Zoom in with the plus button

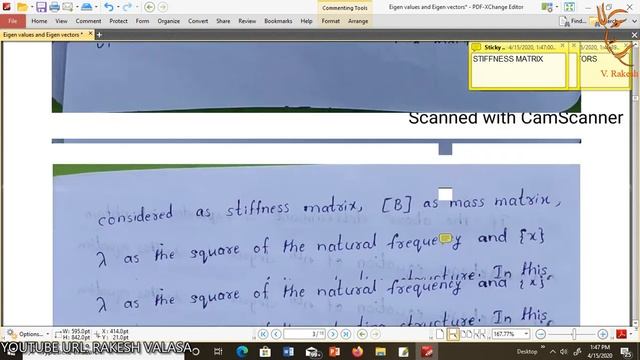602,334
